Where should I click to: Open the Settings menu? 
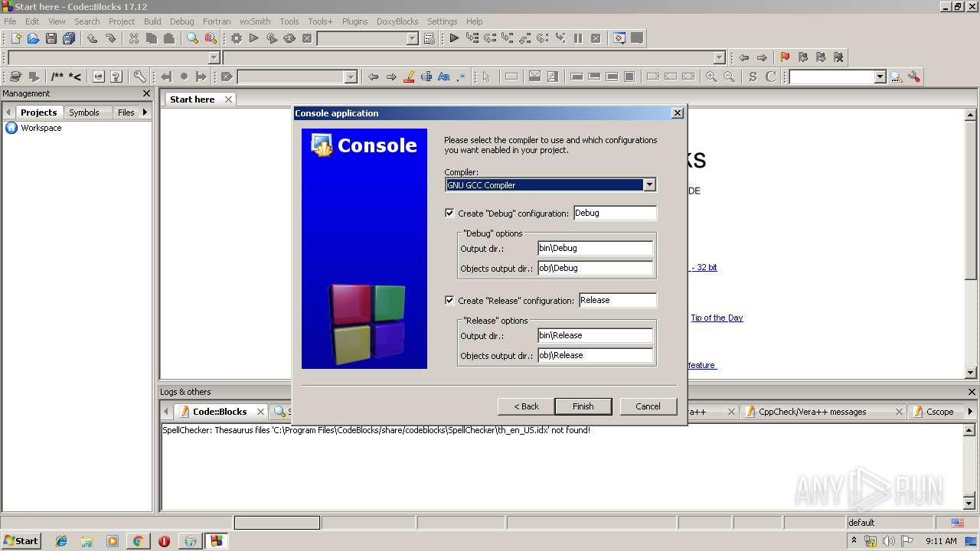coord(442,21)
